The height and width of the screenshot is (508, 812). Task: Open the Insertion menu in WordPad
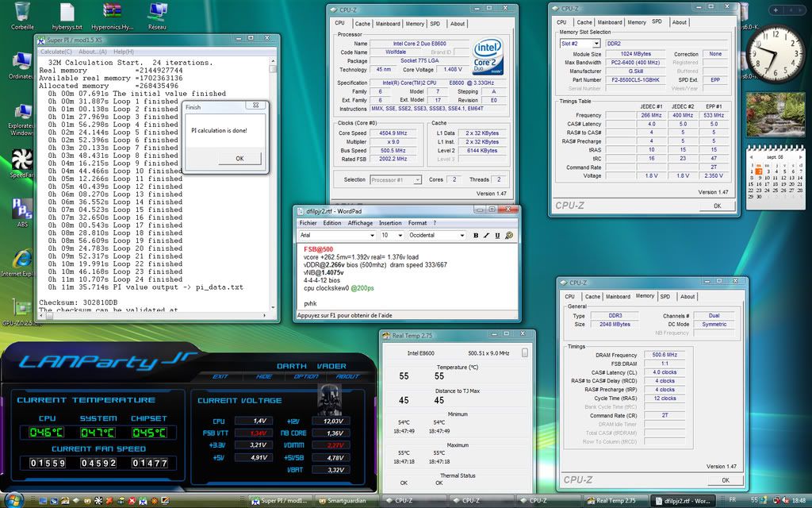tap(390, 223)
